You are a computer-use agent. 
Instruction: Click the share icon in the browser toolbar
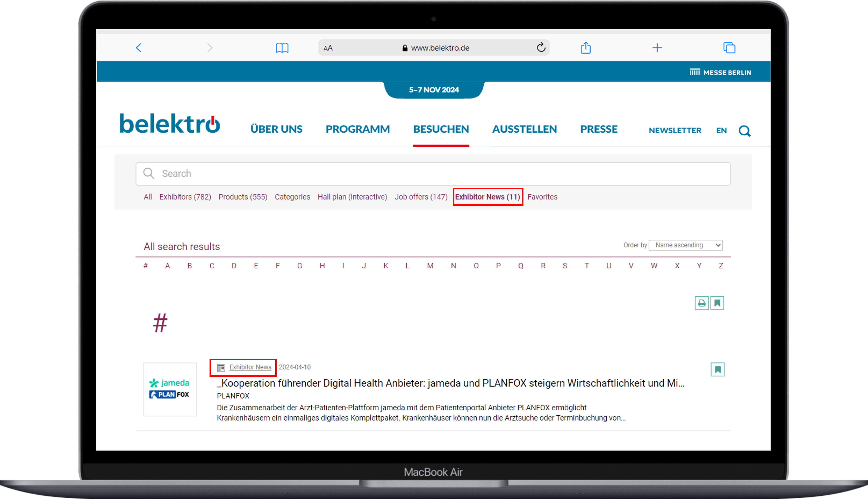pos(585,48)
